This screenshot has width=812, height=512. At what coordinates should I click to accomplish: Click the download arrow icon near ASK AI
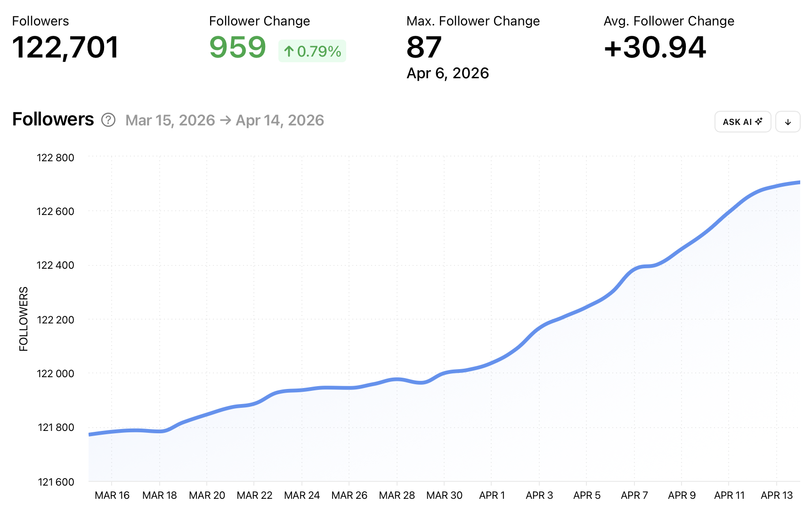click(788, 121)
